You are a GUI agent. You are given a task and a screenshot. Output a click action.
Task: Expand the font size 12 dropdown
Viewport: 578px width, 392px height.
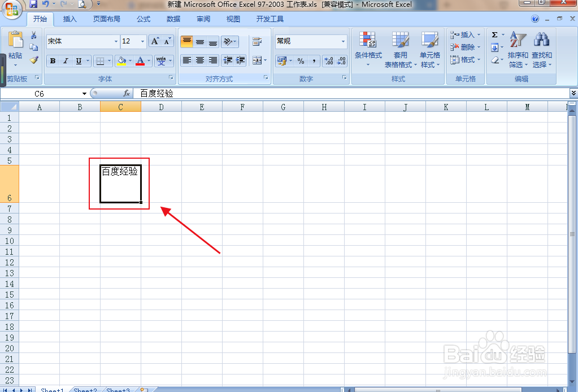pos(142,41)
